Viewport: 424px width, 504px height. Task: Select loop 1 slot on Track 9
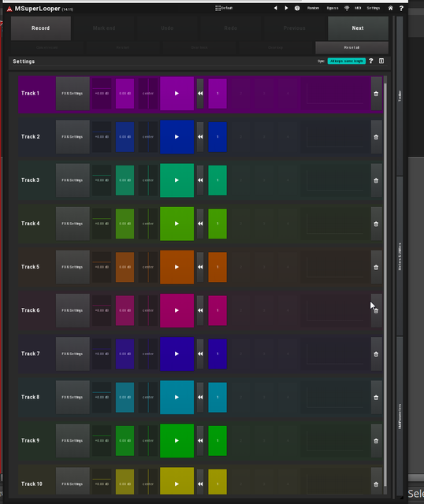tap(218, 441)
